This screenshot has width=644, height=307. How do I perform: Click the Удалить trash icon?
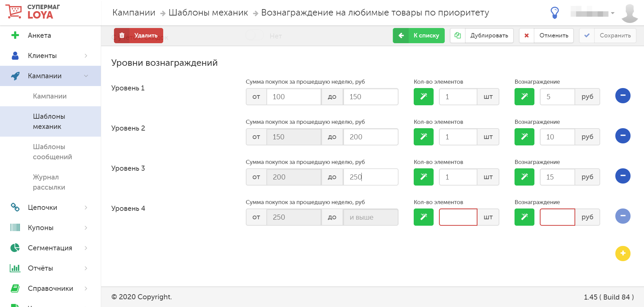122,35
